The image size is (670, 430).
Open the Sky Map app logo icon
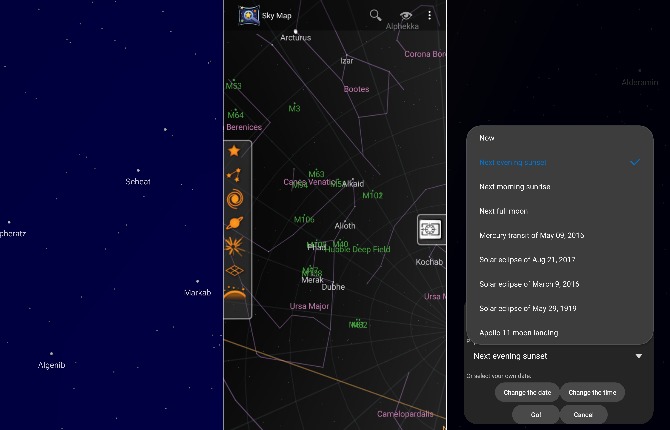249,15
